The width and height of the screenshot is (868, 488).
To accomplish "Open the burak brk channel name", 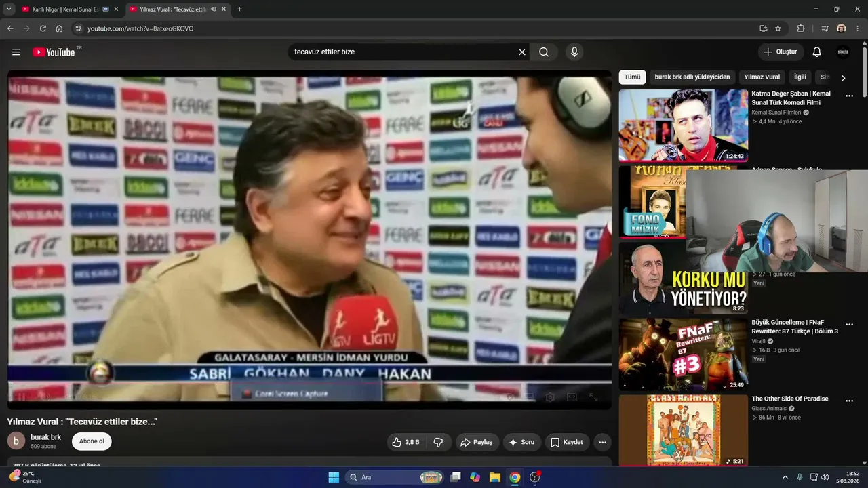I will [46, 437].
